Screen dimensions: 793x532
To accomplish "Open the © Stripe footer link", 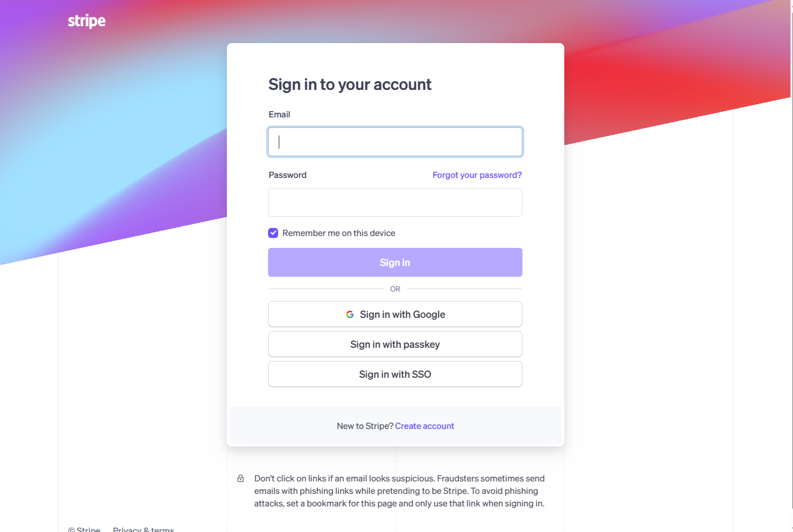I will [84, 530].
